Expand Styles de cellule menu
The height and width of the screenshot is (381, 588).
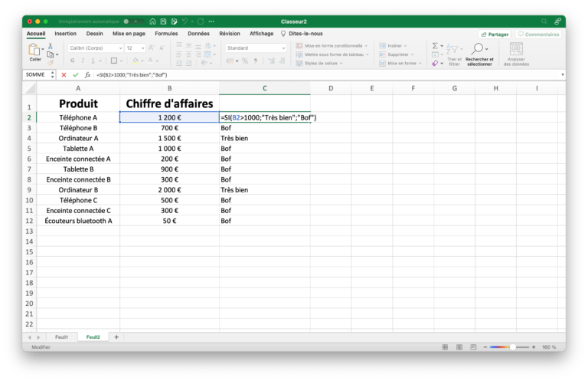319,64
